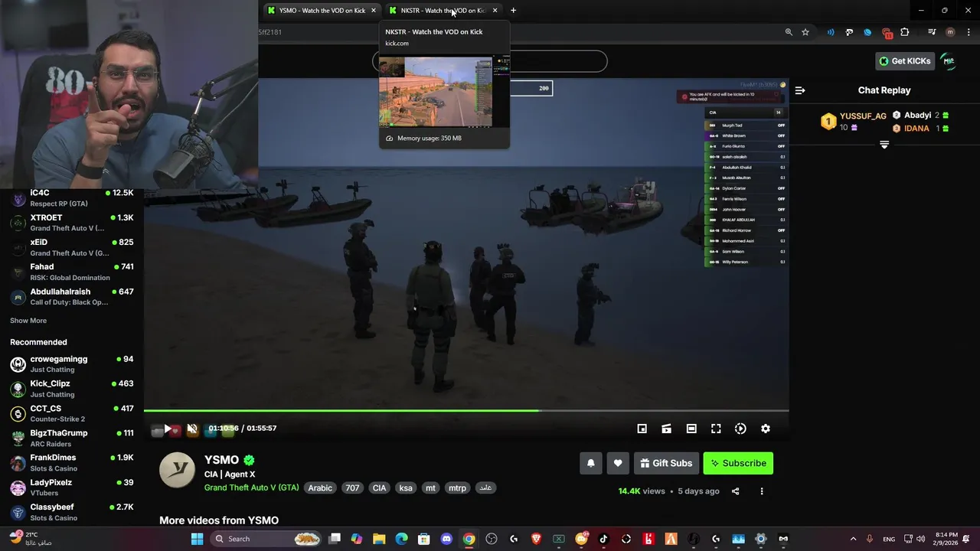The height and width of the screenshot is (551, 980).
Task: Select the ksa tag
Action: [x=406, y=487]
